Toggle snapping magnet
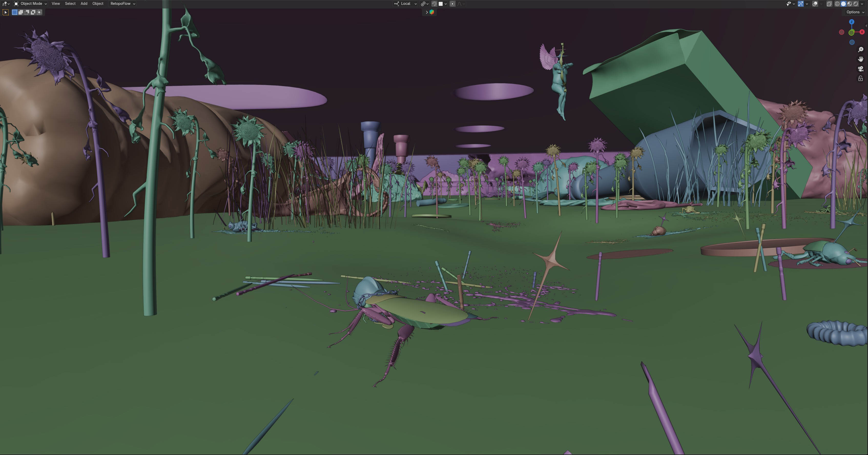 (434, 4)
